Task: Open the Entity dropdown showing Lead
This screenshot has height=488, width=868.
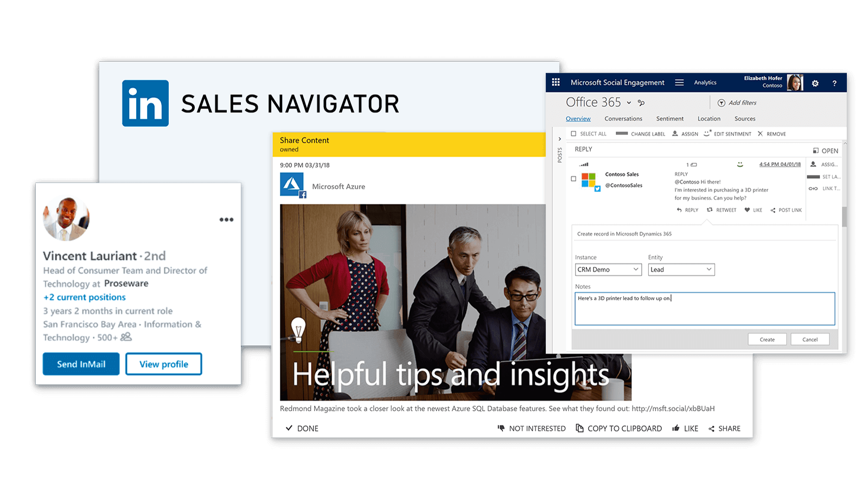Action: pos(681,269)
